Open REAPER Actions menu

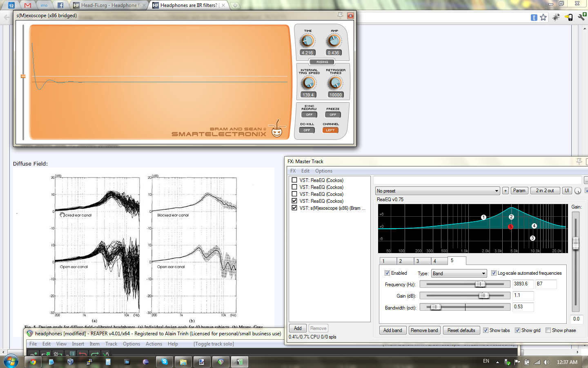coord(154,344)
